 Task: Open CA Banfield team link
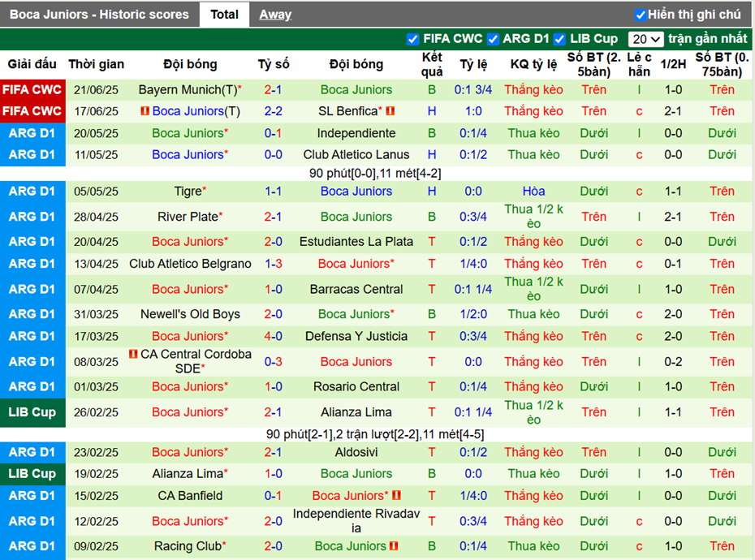(190, 495)
